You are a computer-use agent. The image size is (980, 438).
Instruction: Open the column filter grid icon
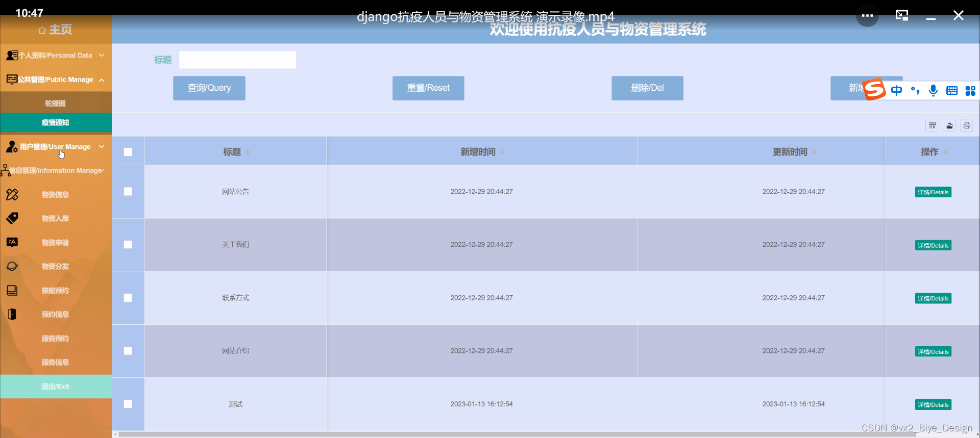pyautogui.click(x=933, y=125)
